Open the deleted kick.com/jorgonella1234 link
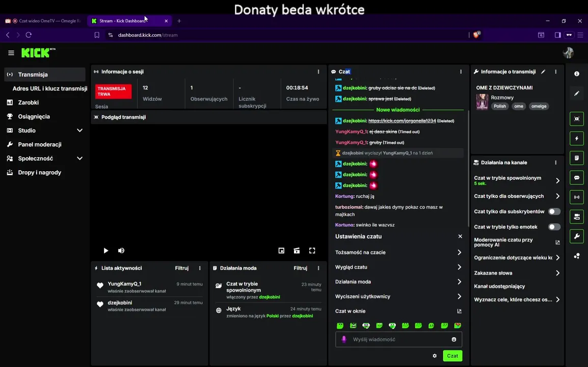The image size is (588, 367). (x=402, y=121)
